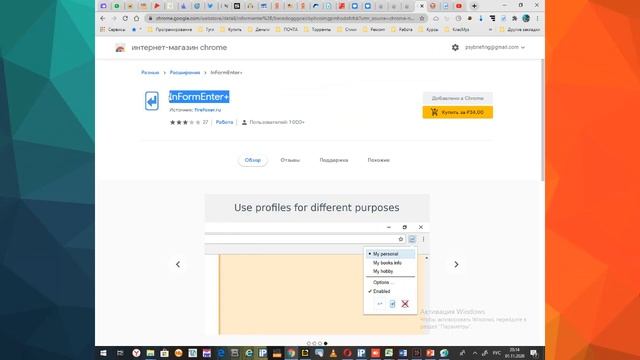Switch to the Twitter browser tab
This screenshot has height=360, width=640.
pos(210,6)
